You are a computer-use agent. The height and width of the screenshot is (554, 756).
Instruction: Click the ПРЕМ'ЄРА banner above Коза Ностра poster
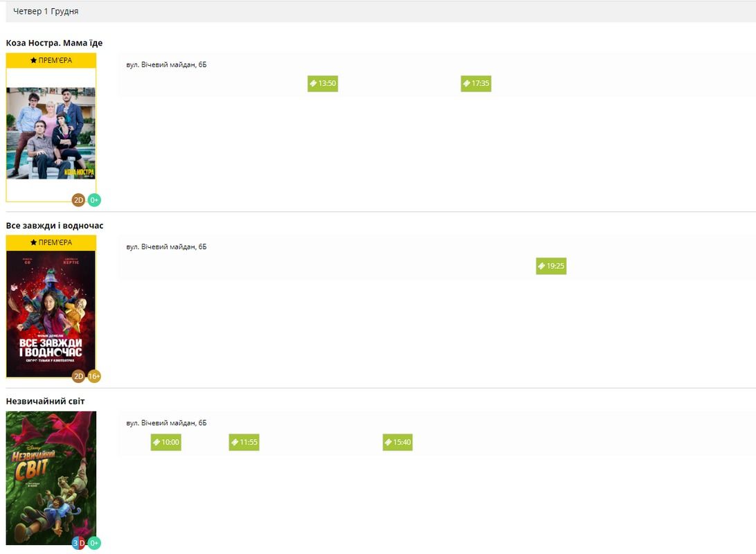pos(51,60)
